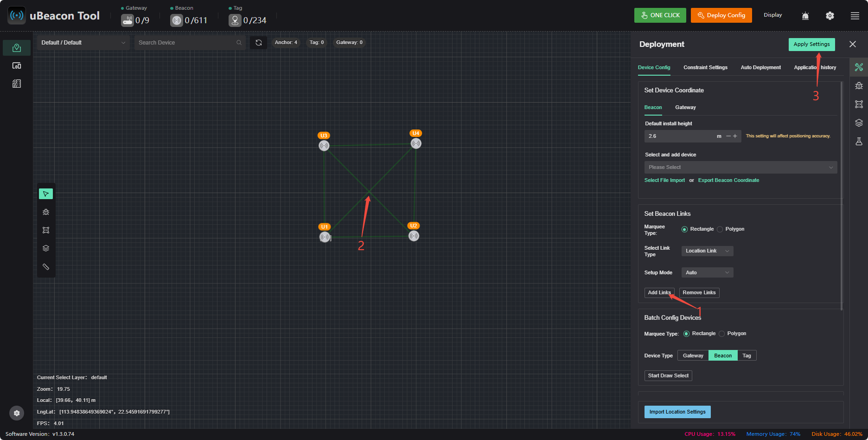Open the settings gear in top bar
Viewport: 868px width, 440px height.
[x=830, y=16]
